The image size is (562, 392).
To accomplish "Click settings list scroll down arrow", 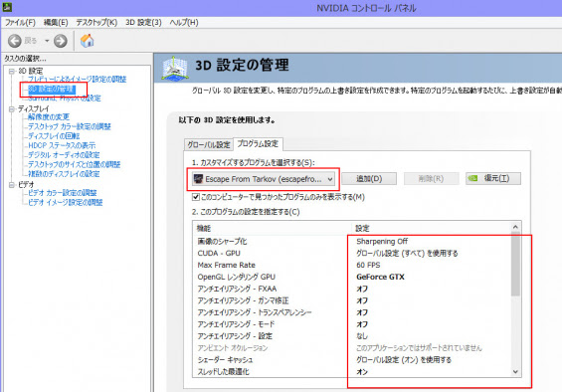I will (x=515, y=372).
